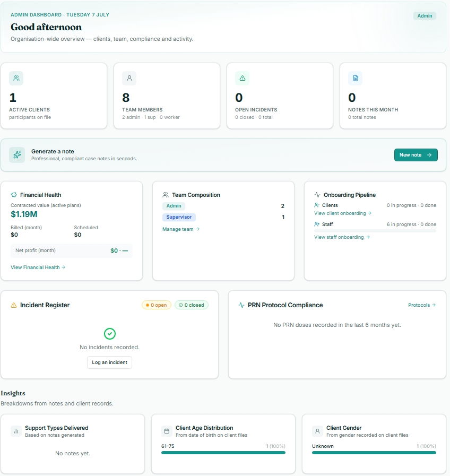Click 'participants on file' text
The width and height of the screenshot is (450, 476).
click(x=30, y=117)
